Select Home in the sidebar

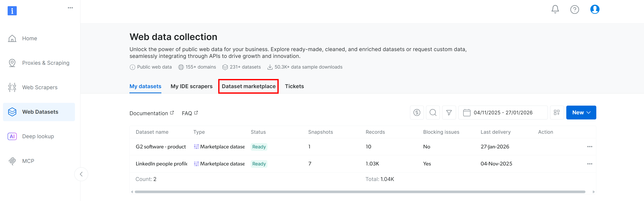point(29,38)
